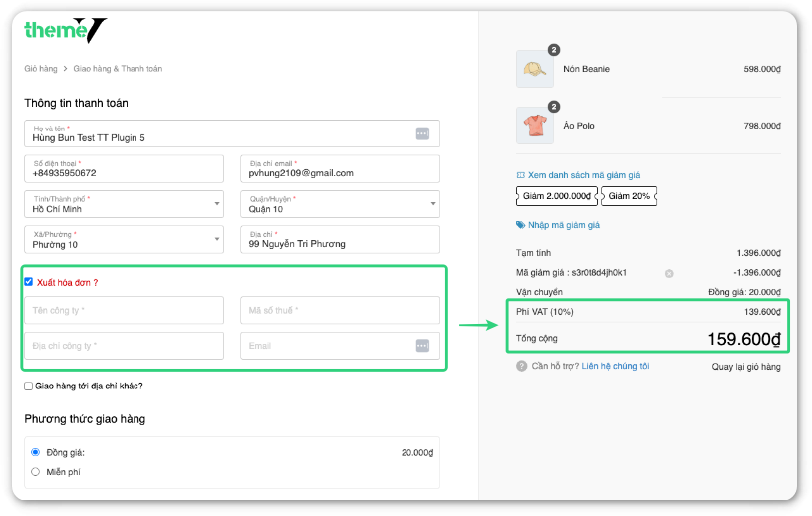Click the quantity badge on Áo Polo
Screen dimensions: 812x516
(554, 107)
